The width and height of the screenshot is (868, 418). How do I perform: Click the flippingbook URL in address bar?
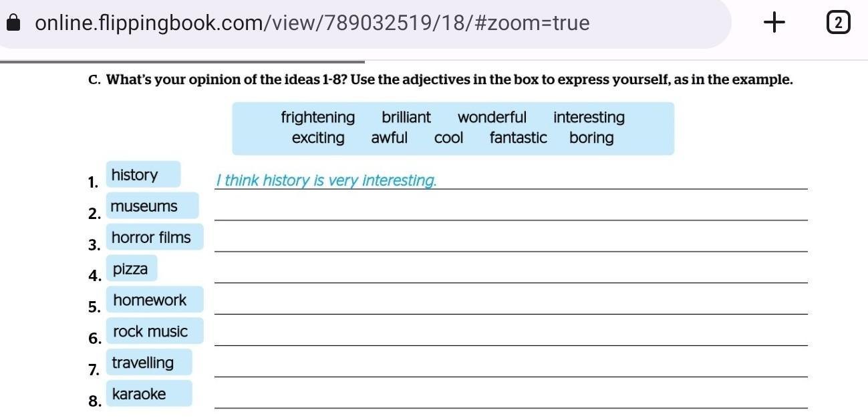click(312, 23)
